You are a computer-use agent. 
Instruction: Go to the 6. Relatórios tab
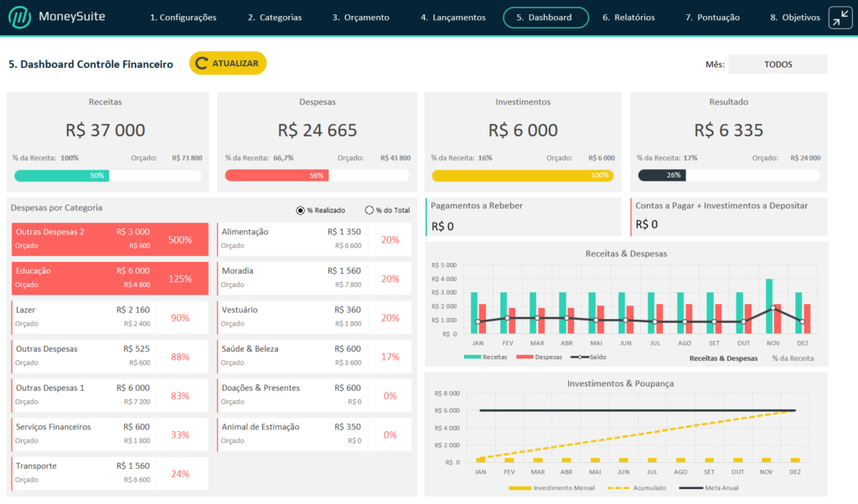click(x=628, y=18)
